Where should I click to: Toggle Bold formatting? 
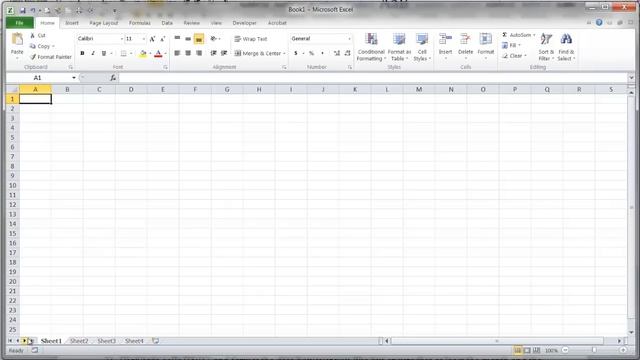82,53
